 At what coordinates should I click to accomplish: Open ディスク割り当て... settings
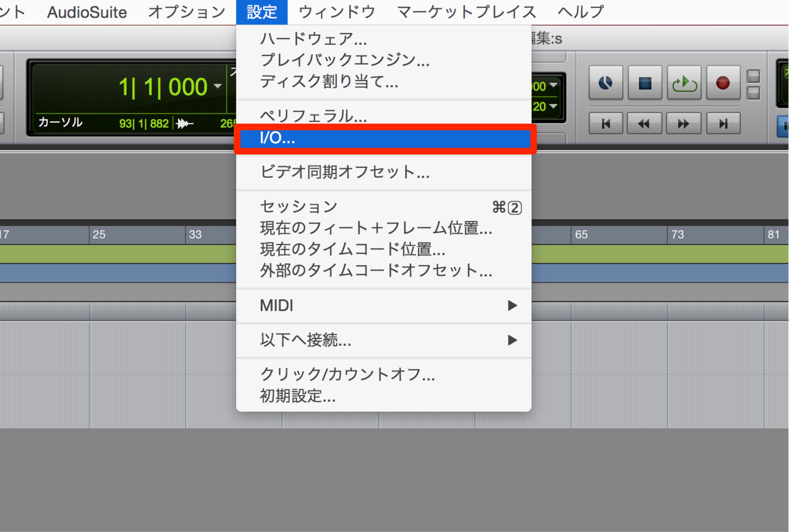384,81
